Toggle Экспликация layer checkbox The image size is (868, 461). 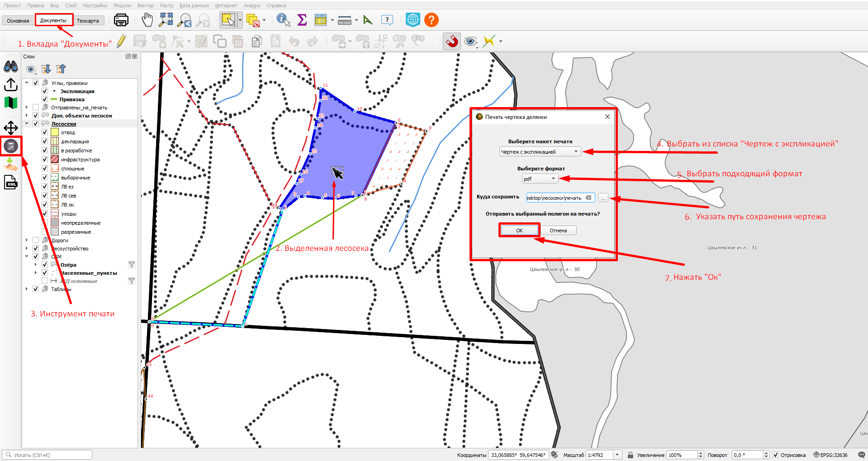coord(45,91)
